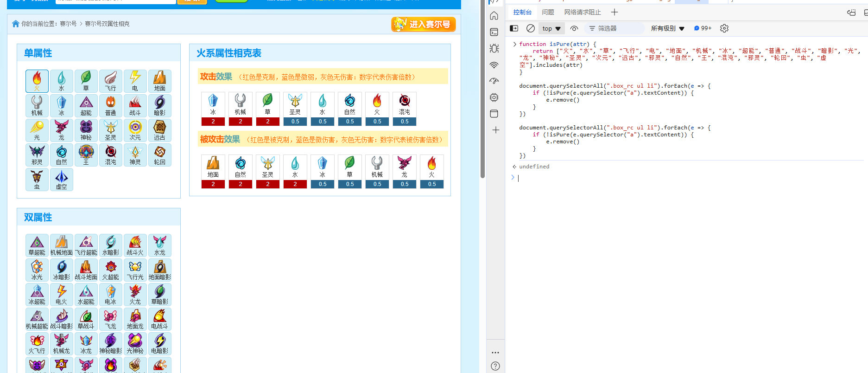Switch to the 网络请求阻止 tab
This screenshot has width=868, height=373.
(583, 12)
